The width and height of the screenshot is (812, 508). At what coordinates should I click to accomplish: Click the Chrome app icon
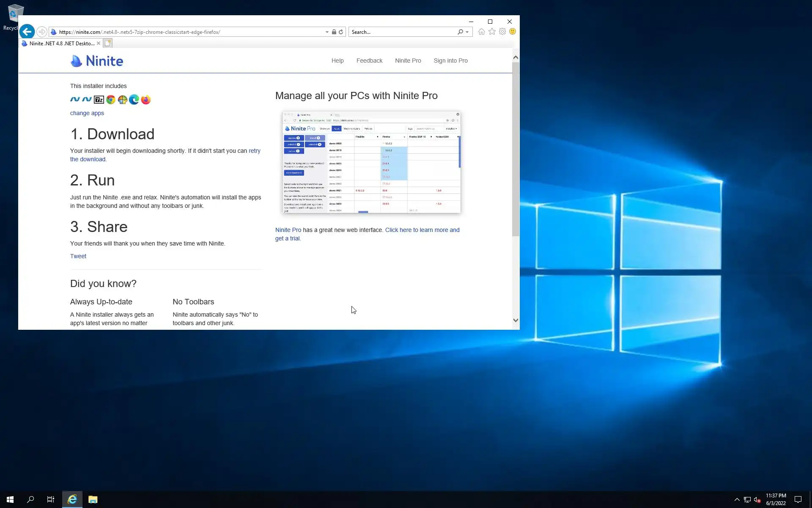111,99
